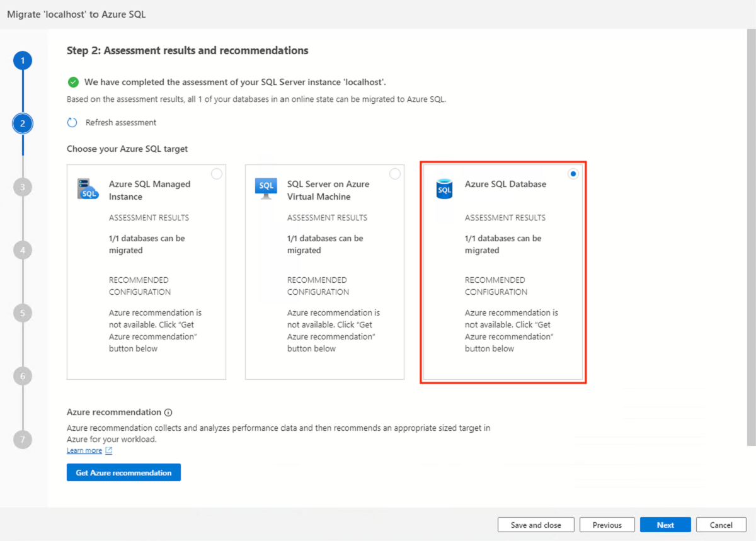Select SQL Server on Azure Virtual Machine radio
The height and width of the screenshot is (541, 756).
point(395,174)
